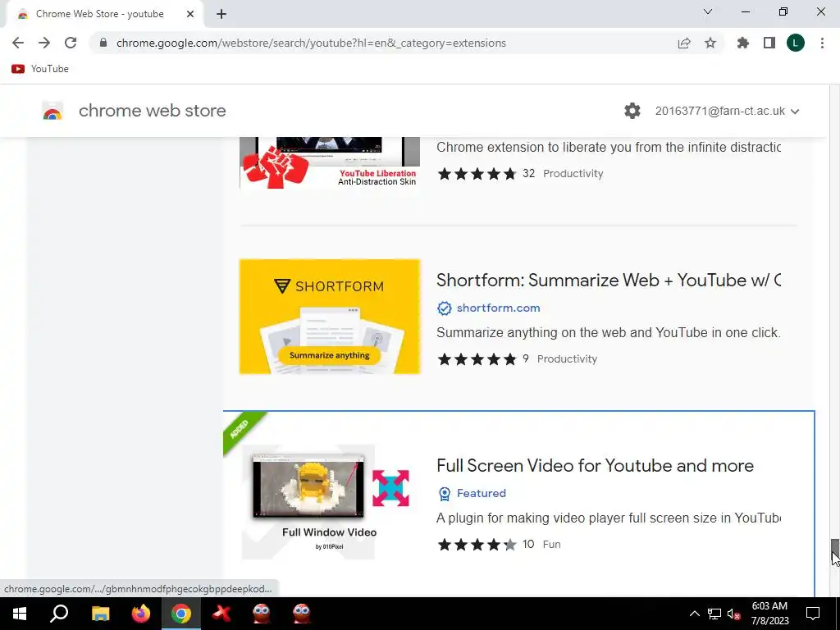Click the Chrome extension to liberate you description

click(609, 148)
